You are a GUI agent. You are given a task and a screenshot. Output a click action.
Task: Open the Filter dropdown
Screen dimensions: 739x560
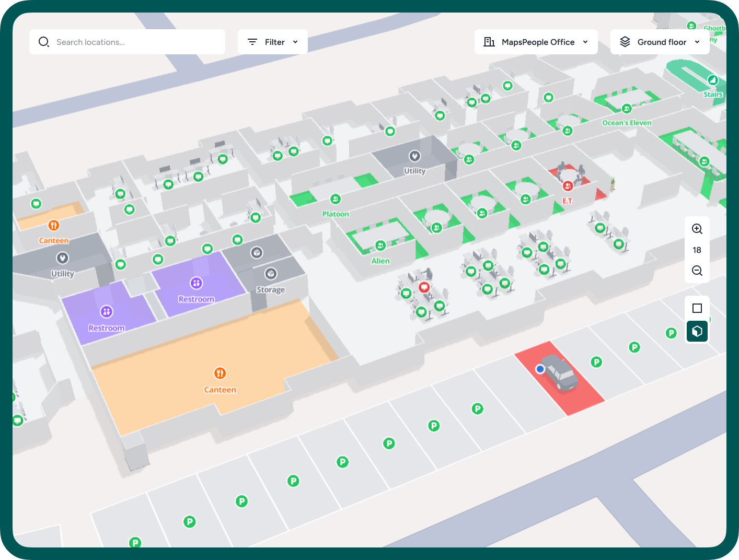coord(272,42)
